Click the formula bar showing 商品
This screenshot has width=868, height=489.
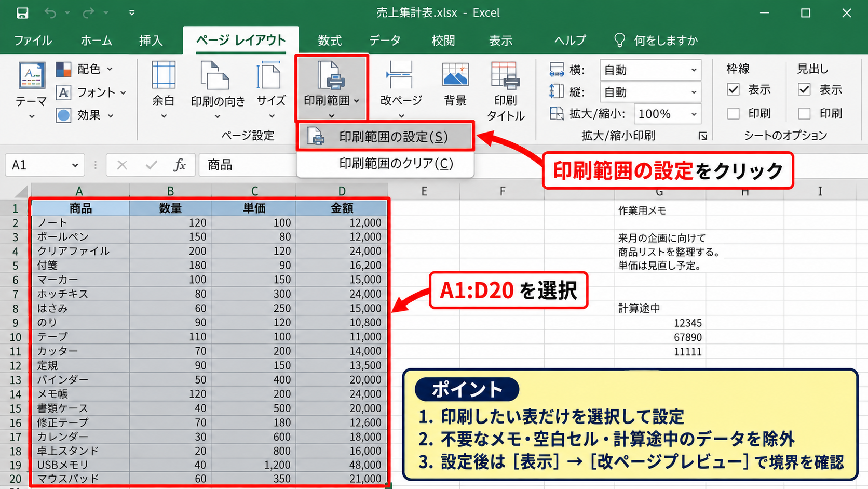[x=247, y=165]
